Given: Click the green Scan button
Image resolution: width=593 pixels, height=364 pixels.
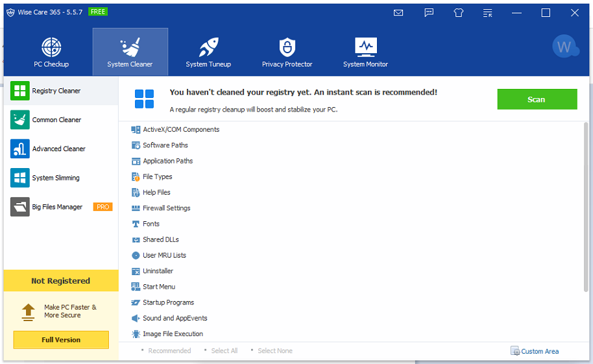Looking at the screenshot, I should pyautogui.click(x=537, y=99).
